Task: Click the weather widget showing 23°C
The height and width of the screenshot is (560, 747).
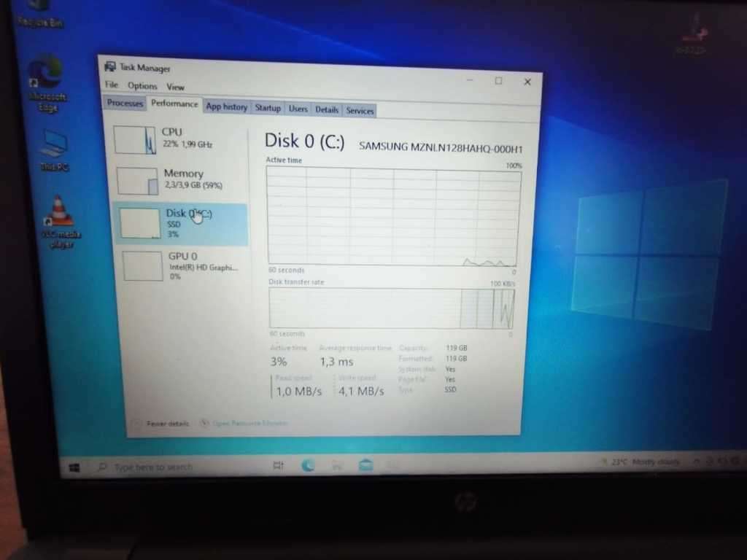Action: [x=642, y=462]
